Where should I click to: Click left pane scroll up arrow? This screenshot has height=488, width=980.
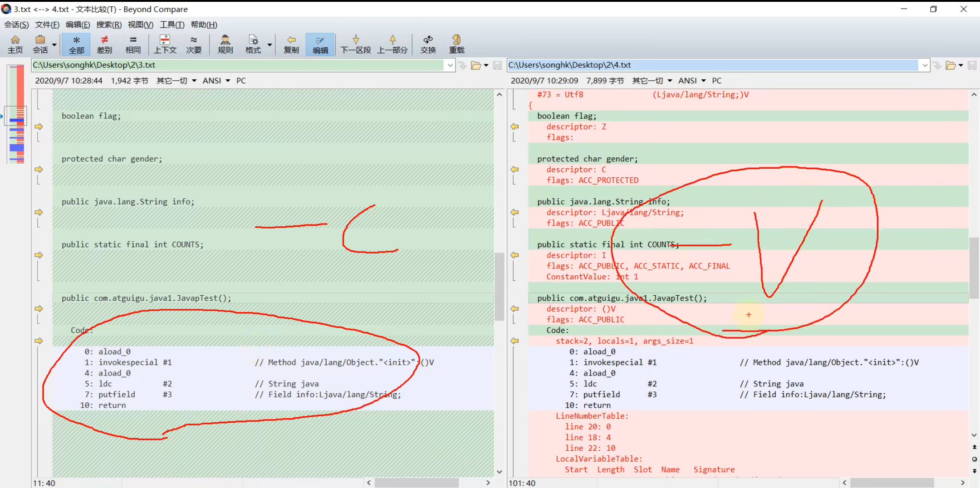(x=500, y=94)
